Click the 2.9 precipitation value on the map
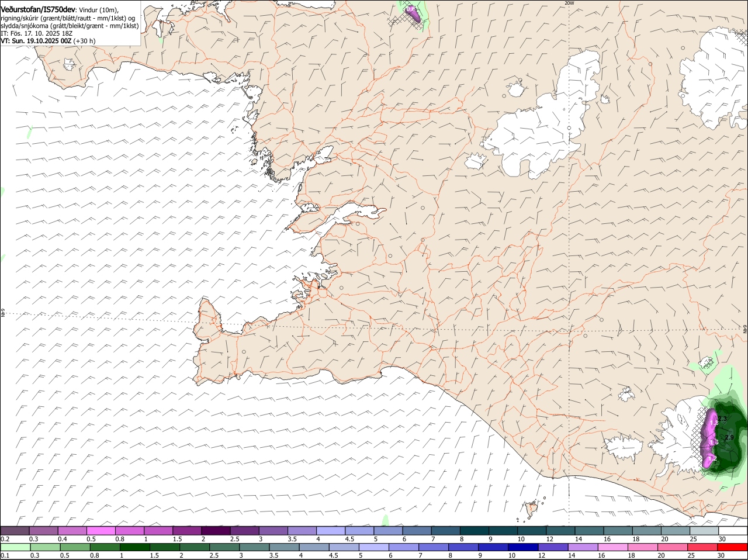The width and height of the screenshot is (748, 560). (729, 437)
